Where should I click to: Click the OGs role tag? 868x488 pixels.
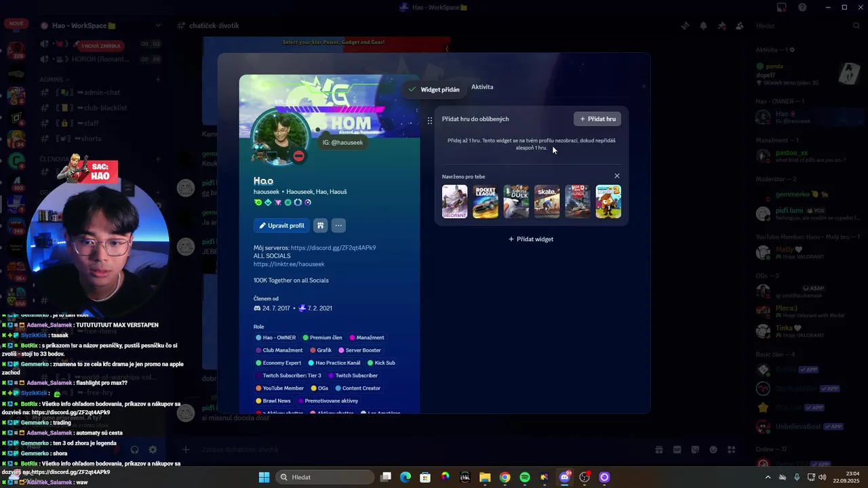pyautogui.click(x=319, y=388)
